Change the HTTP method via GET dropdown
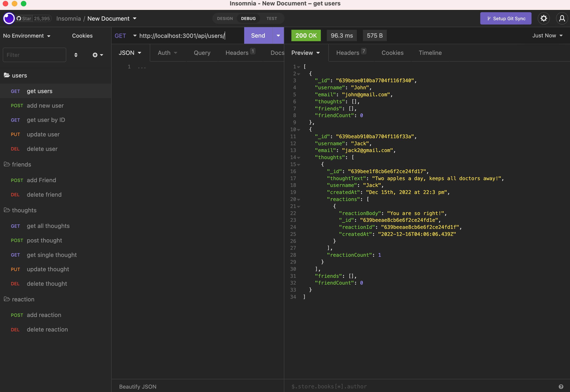The width and height of the screenshot is (570, 392). point(125,35)
